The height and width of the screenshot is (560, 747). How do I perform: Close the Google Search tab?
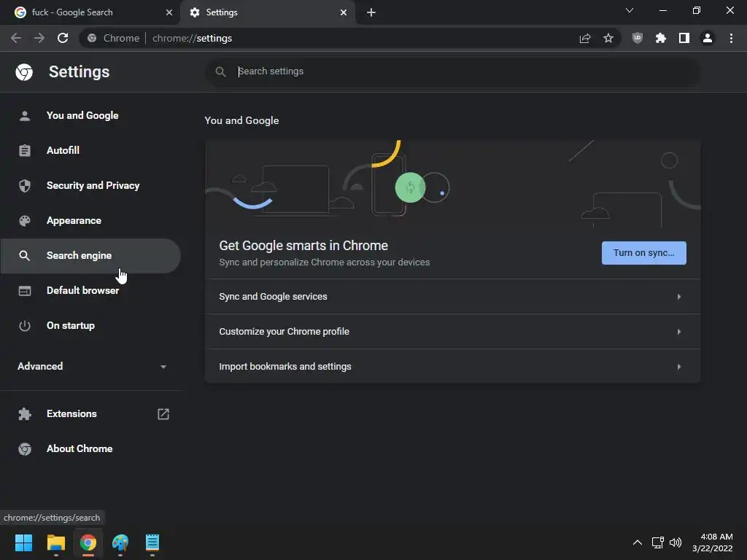tap(169, 12)
